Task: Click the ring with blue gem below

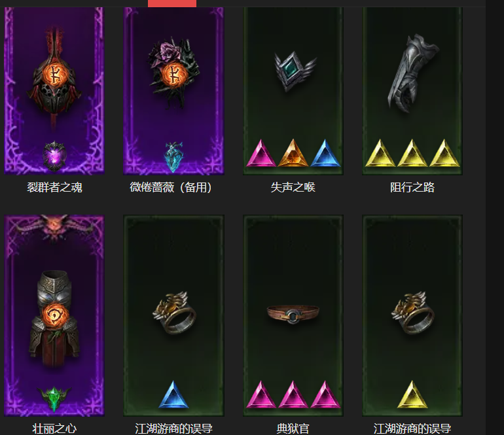Action: click(174, 313)
